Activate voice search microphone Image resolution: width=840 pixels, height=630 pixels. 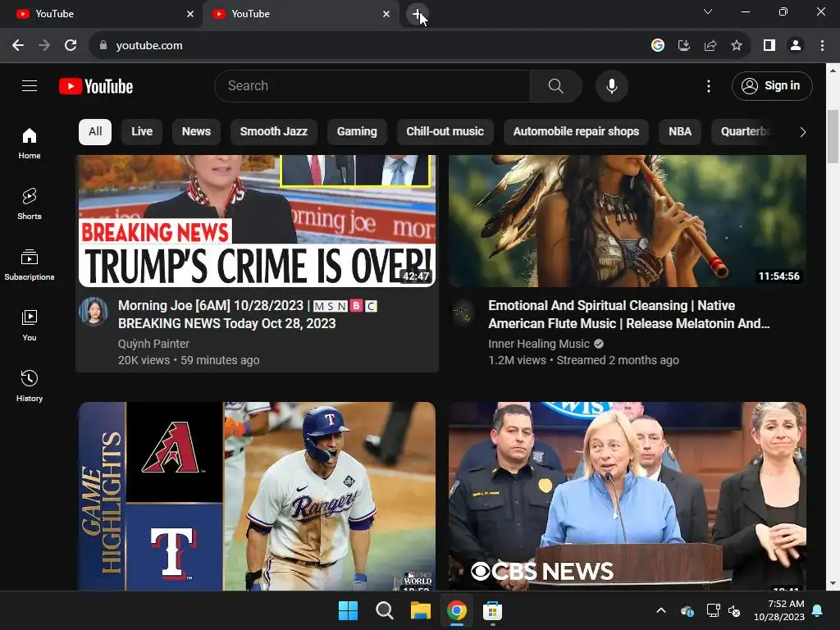coord(611,85)
